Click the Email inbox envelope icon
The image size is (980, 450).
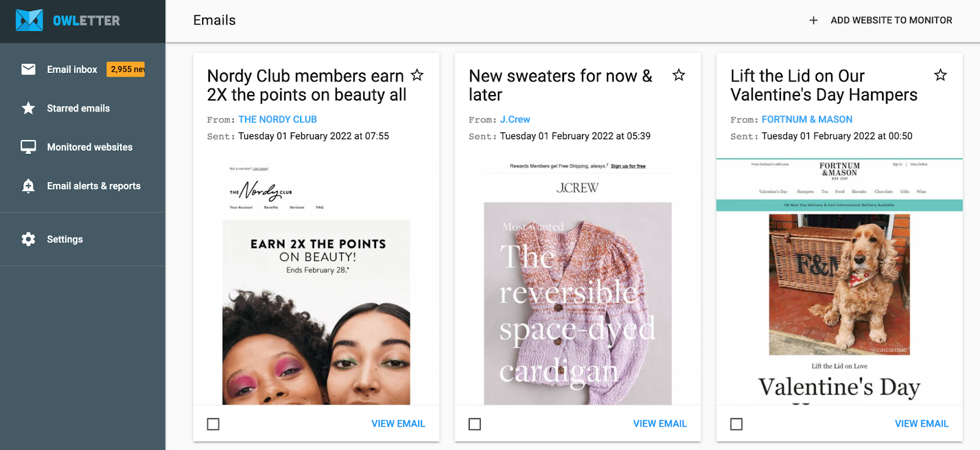tap(28, 69)
